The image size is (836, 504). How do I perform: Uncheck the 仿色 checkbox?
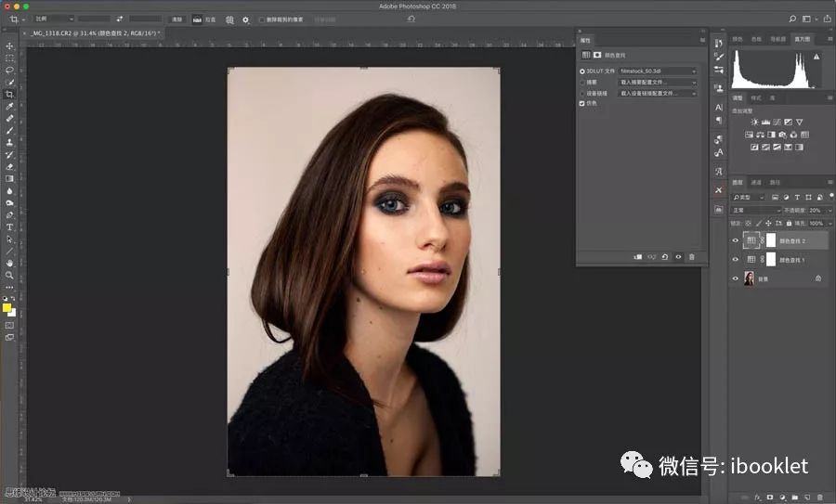(582, 103)
